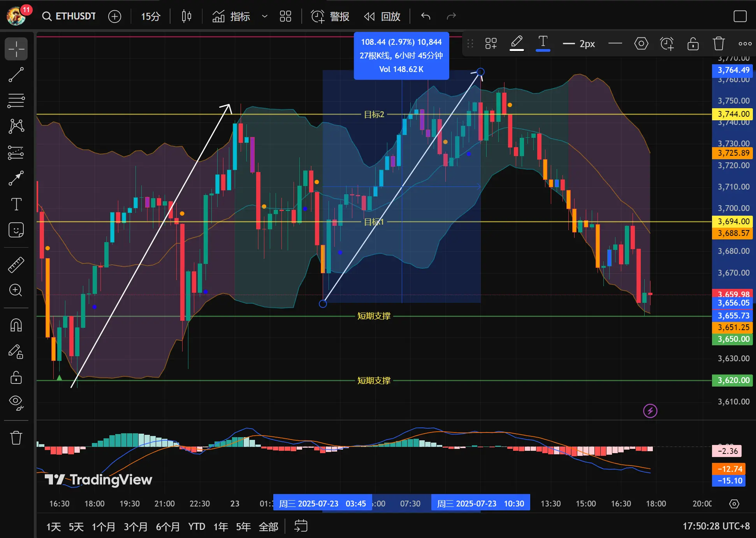Toggle magnet mode
The width and height of the screenshot is (756, 538).
coord(16,325)
